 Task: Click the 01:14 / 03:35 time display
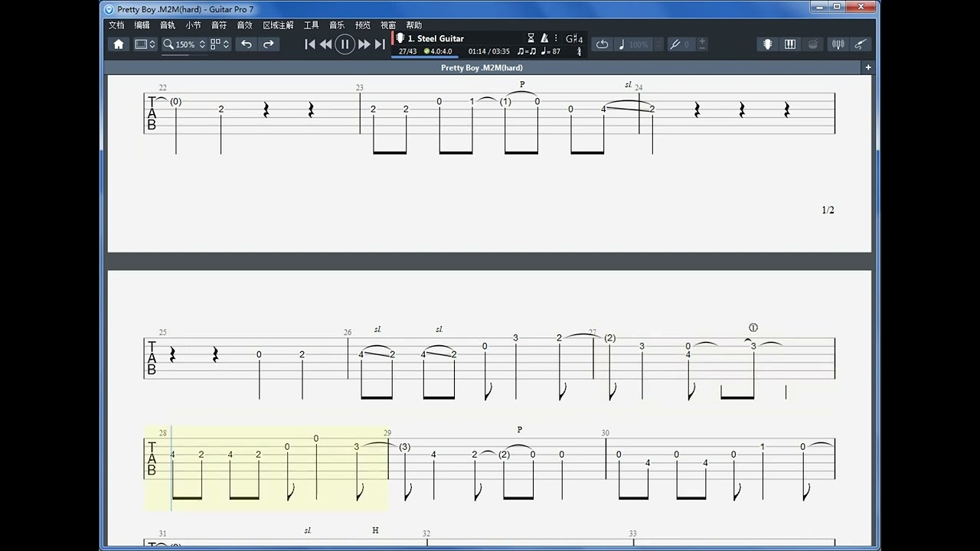pos(489,51)
